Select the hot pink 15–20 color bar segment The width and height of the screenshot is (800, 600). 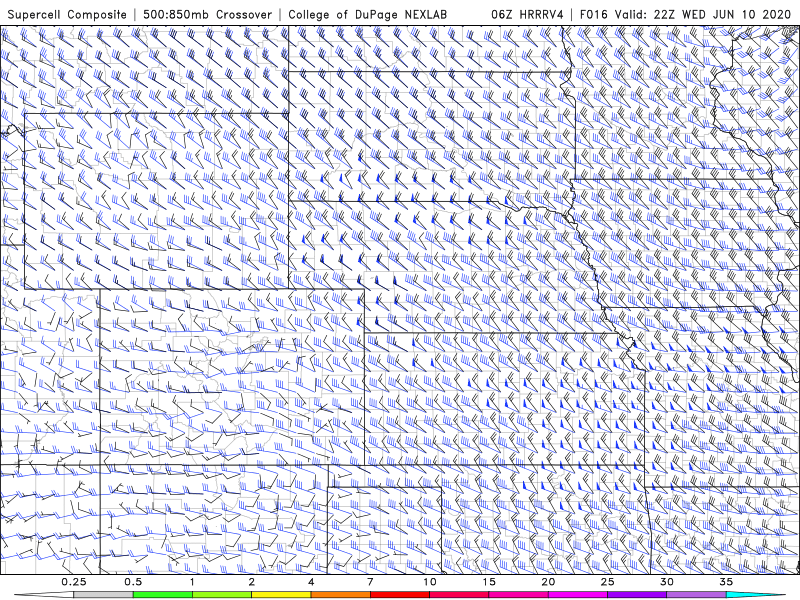tap(518, 595)
